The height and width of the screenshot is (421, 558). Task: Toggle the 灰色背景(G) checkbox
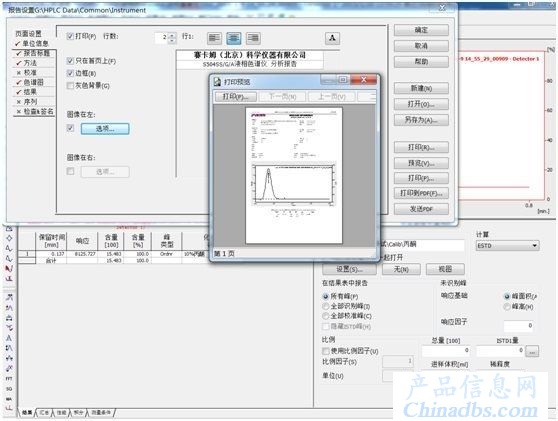[70, 85]
